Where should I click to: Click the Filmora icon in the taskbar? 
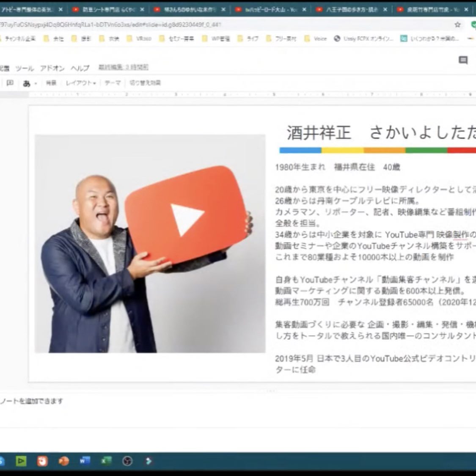(148, 461)
